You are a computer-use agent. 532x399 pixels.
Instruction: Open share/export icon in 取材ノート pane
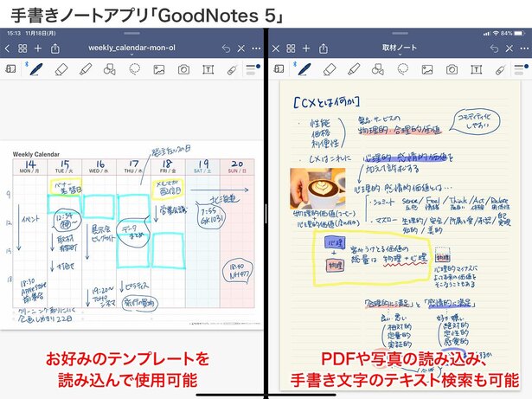(x=324, y=48)
